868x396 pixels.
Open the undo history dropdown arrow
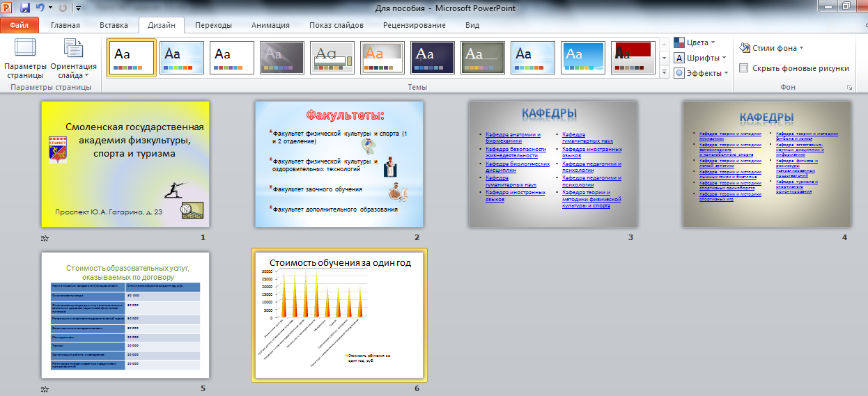(x=49, y=8)
